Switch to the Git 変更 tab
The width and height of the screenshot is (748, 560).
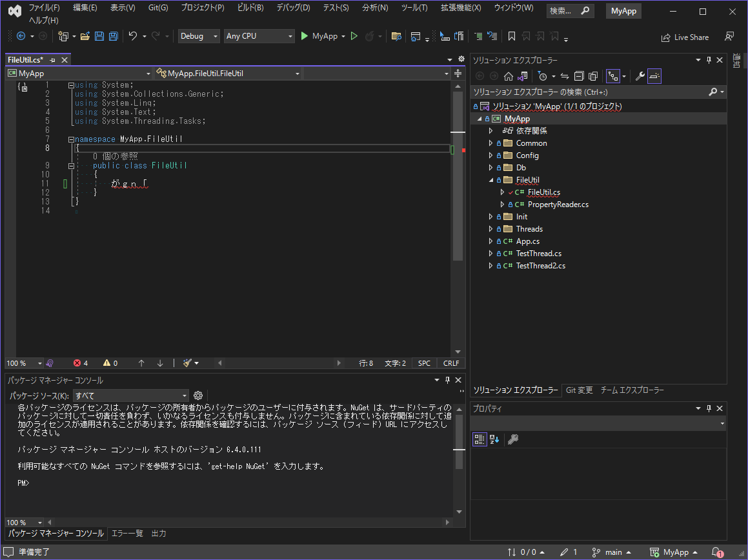click(579, 390)
